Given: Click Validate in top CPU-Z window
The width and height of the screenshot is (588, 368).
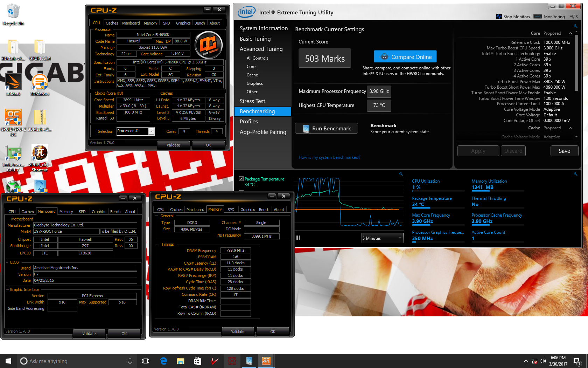Looking at the screenshot, I should click(x=174, y=145).
